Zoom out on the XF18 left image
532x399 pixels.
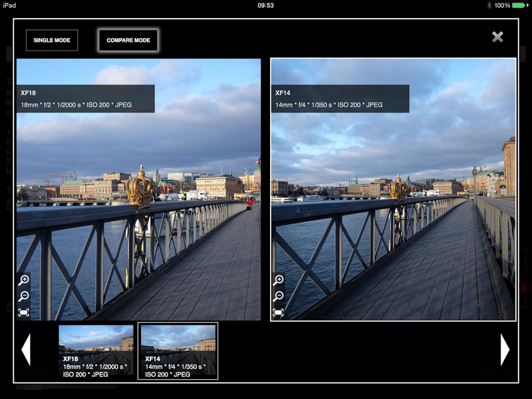tap(24, 296)
